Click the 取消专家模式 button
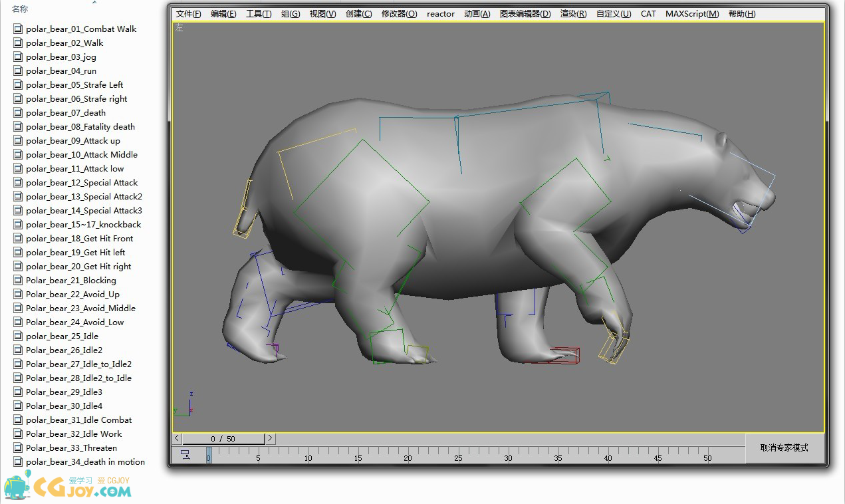The image size is (845, 504). [784, 447]
